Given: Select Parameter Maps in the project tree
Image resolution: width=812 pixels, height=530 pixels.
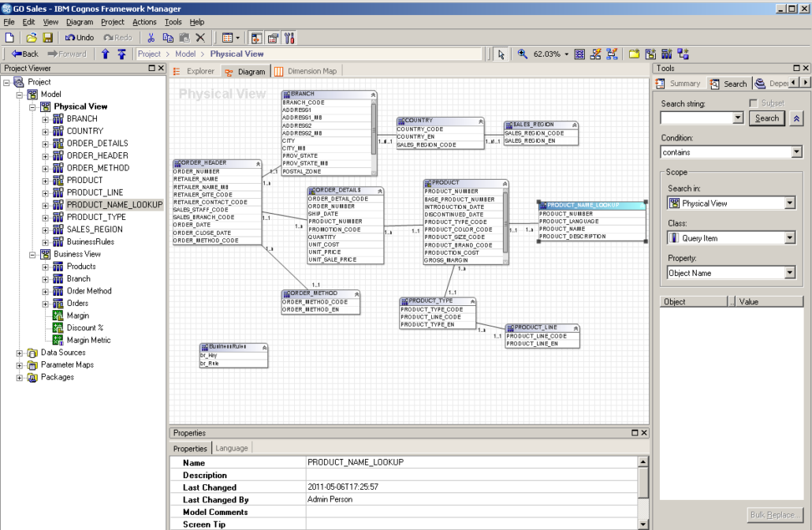Looking at the screenshot, I should (x=67, y=364).
